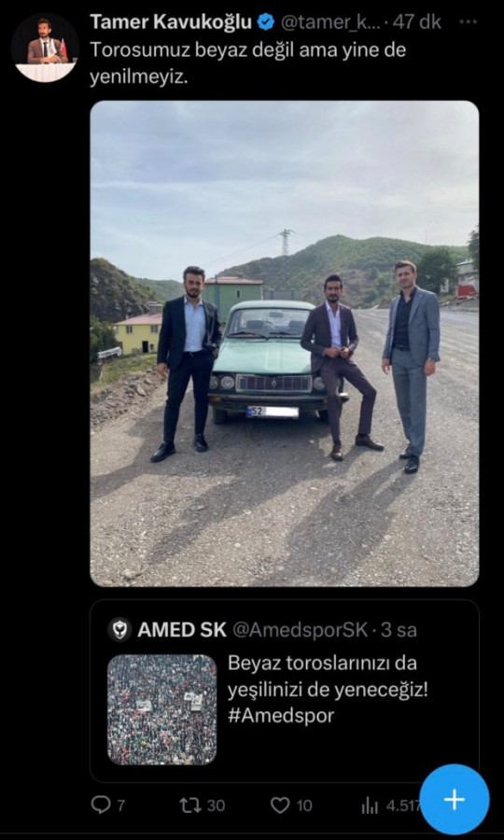
Task: Open the reply icon with 7 comments
Action: 101,805
